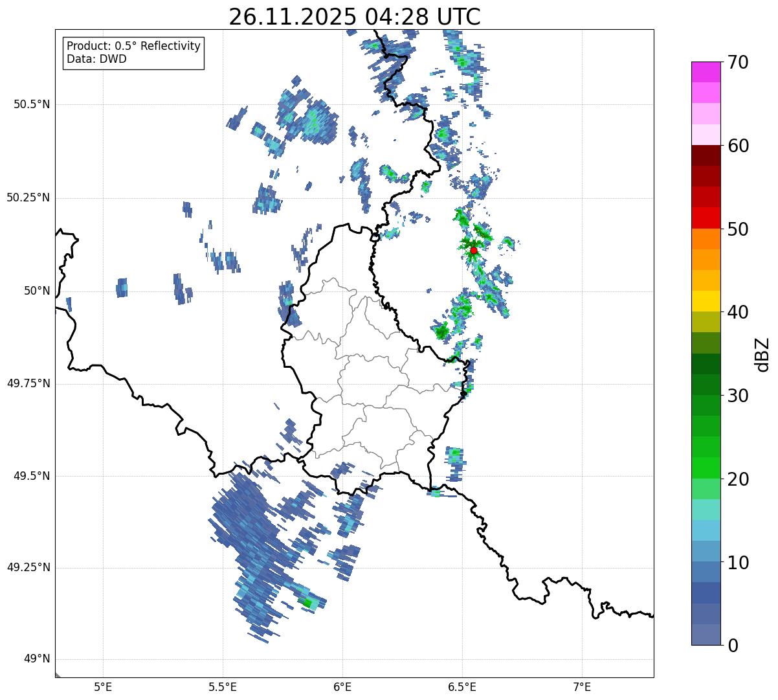Click the 5°E longitude label
Image resolution: width=778 pixels, height=700 pixels.
[103, 686]
